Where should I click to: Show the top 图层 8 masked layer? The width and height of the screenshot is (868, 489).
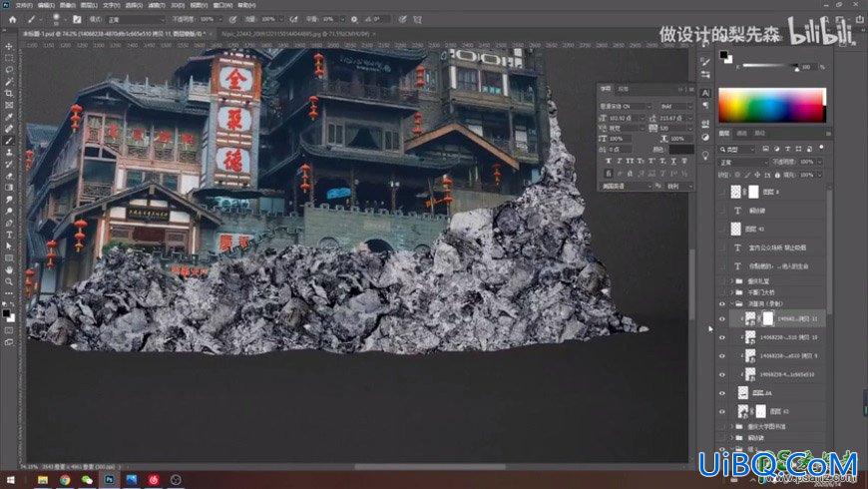point(722,192)
